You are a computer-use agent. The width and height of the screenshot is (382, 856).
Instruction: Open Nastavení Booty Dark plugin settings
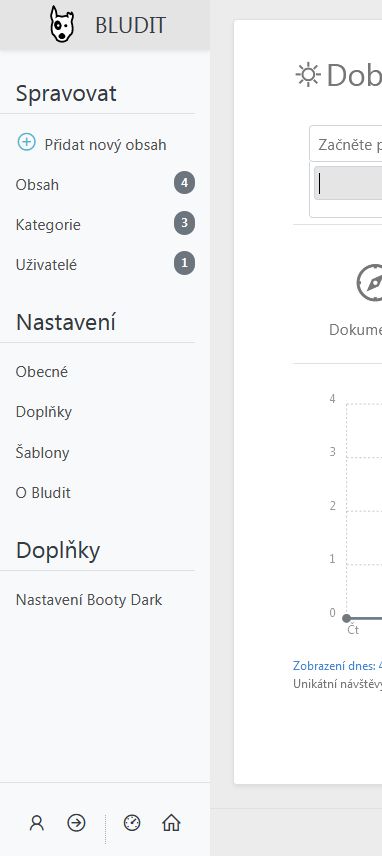click(89, 599)
